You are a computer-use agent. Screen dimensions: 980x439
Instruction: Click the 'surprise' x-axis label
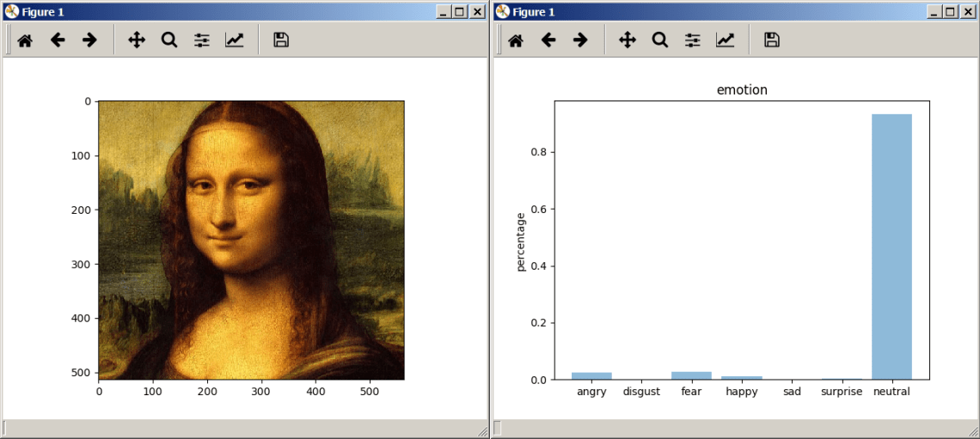842,392
